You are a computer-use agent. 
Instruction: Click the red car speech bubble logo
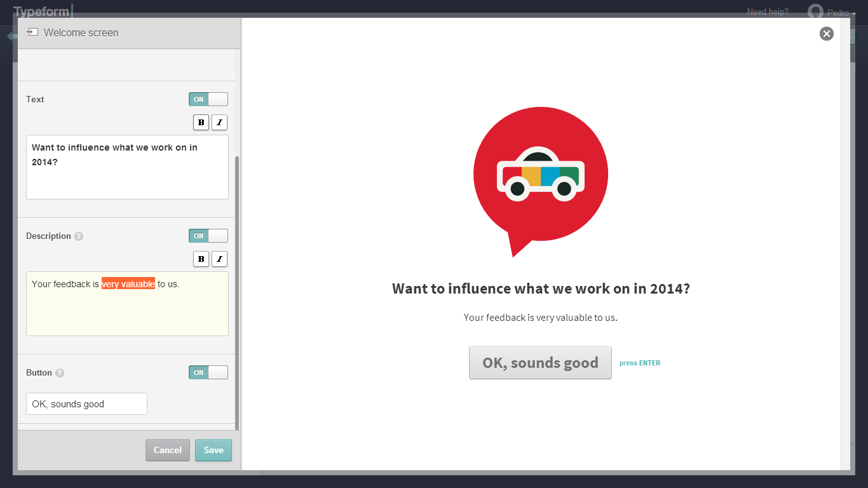540,181
